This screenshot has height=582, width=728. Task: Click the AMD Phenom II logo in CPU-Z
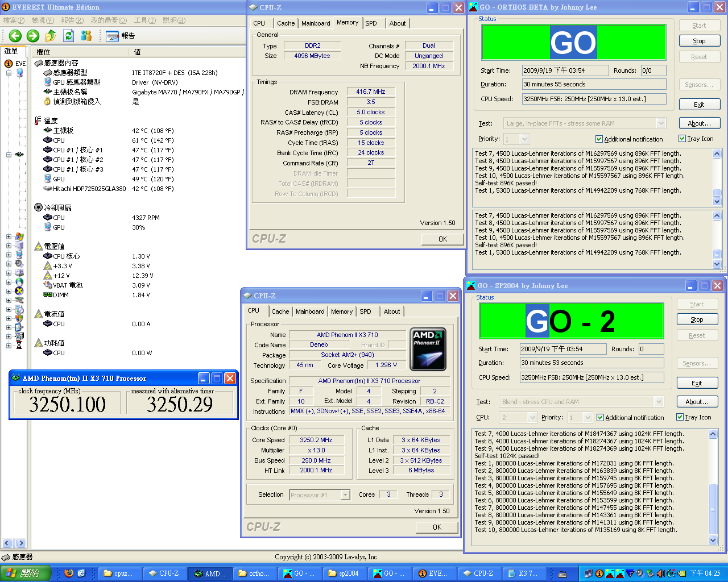428,349
